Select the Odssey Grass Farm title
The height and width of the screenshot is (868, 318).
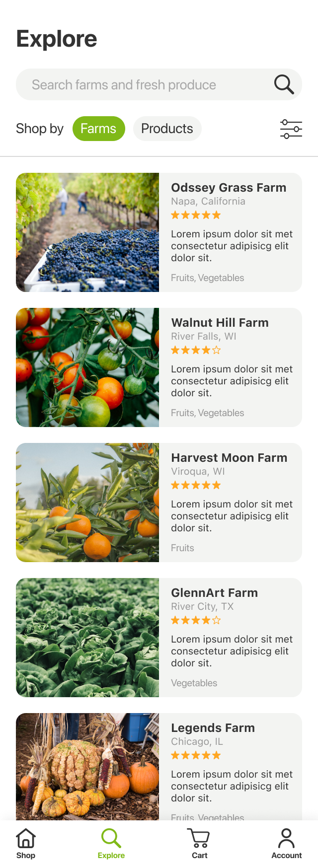click(x=229, y=188)
